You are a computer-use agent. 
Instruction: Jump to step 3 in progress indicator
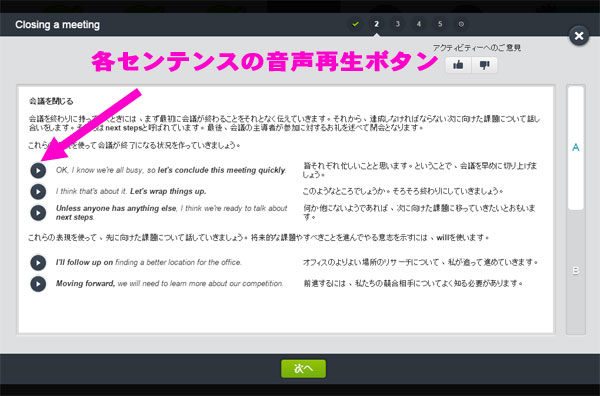398,24
